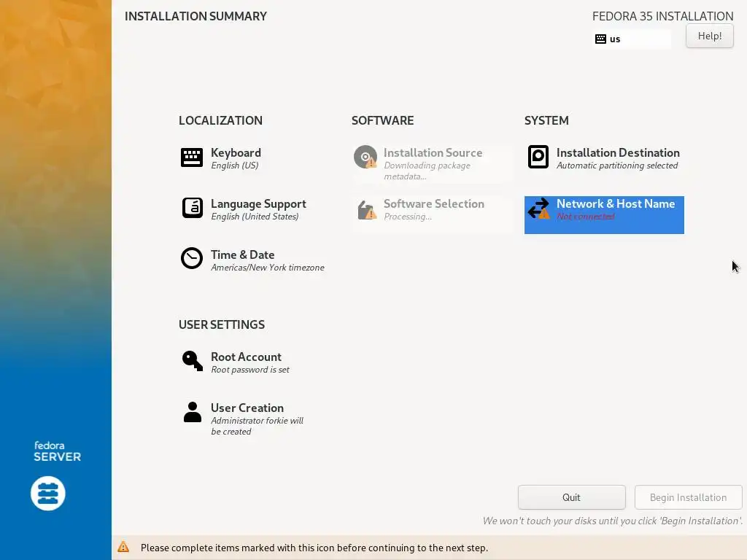Click the Quit button
Image resolution: width=747 pixels, height=560 pixels.
(x=571, y=497)
